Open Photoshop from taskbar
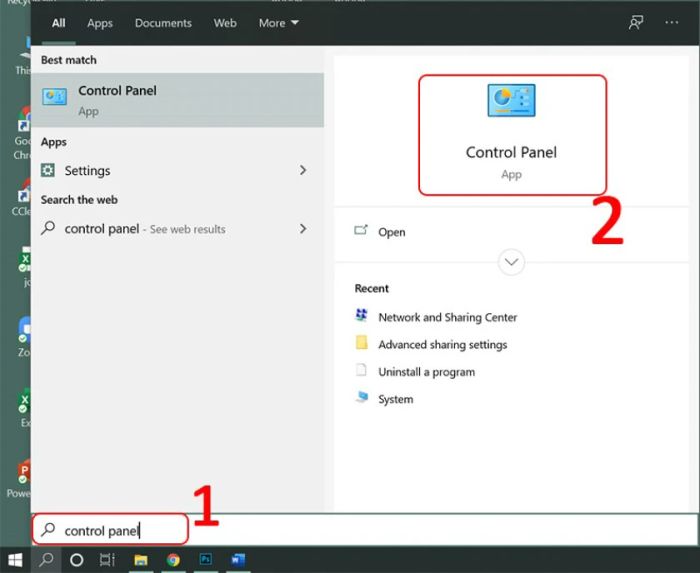 pyautogui.click(x=206, y=559)
